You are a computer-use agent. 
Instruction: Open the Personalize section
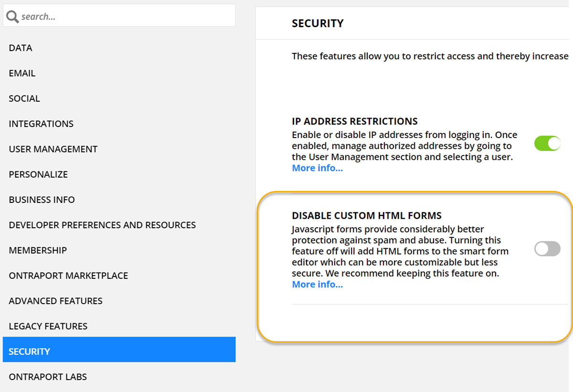(38, 174)
